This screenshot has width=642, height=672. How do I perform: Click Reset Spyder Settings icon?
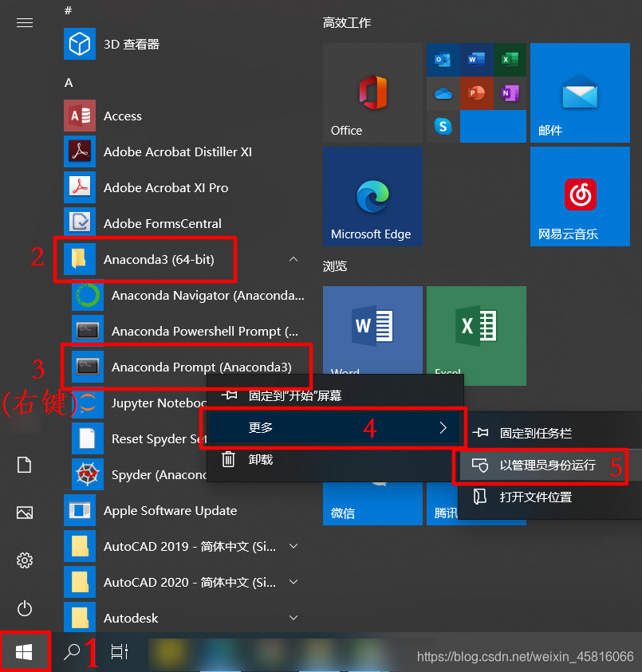pyautogui.click(x=88, y=438)
